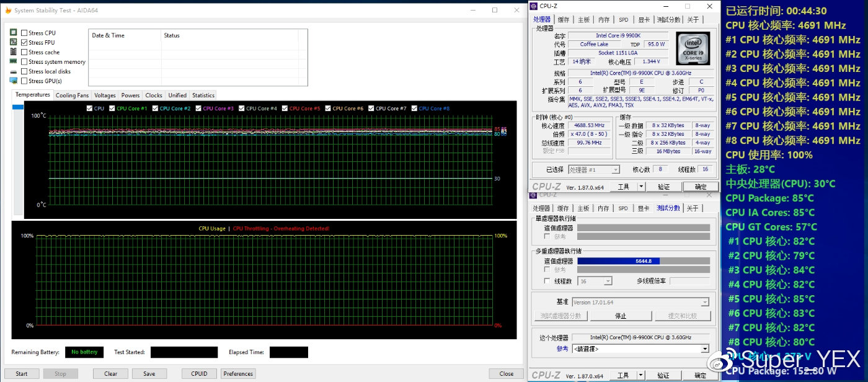Click 确定 button in upper CPU-Z window
This screenshot has width=868, height=382.
(x=701, y=187)
